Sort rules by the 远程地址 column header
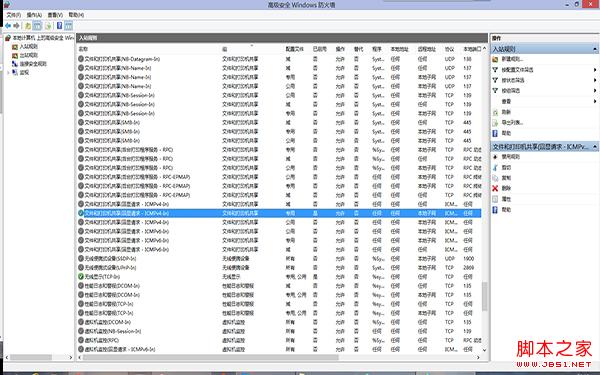 [x=429, y=49]
